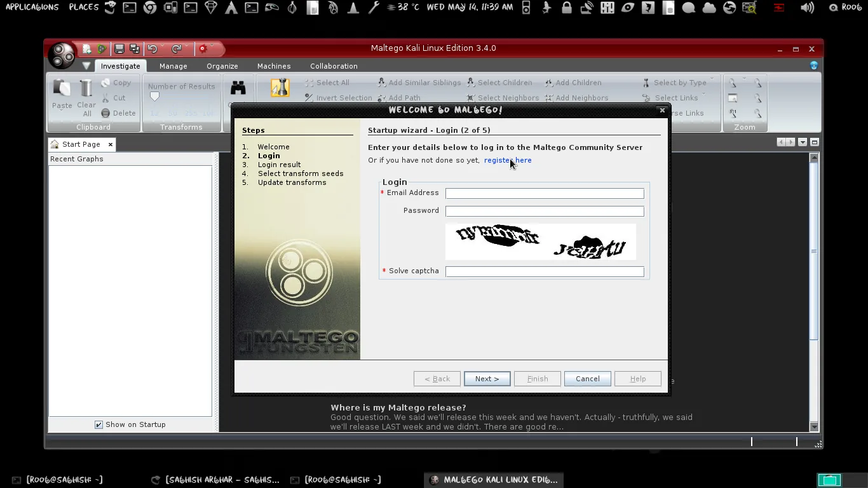868x488 pixels.
Task: Click Add Similar Siblings in the ribbon
Action: (x=419, y=83)
